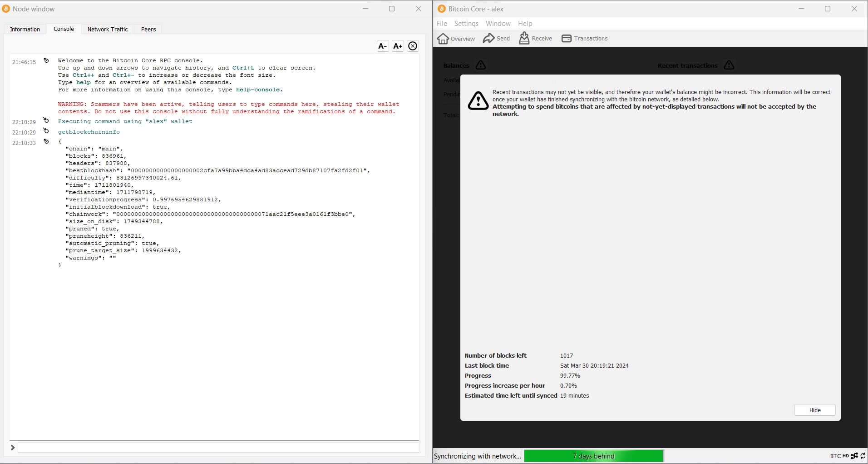
Task: Click the '7 days behind' progress bar
Action: pyautogui.click(x=593, y=456)
